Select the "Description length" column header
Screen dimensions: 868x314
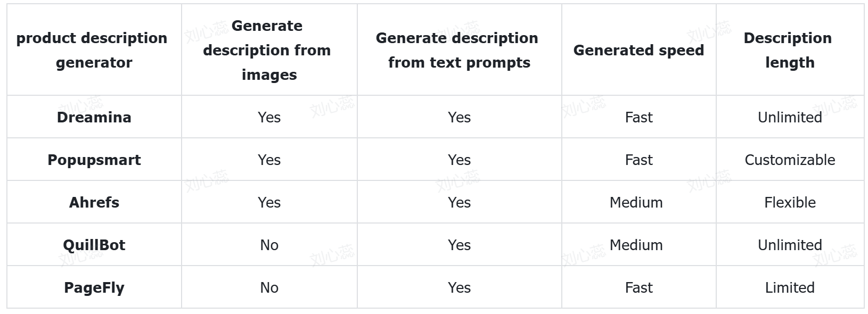789,50
